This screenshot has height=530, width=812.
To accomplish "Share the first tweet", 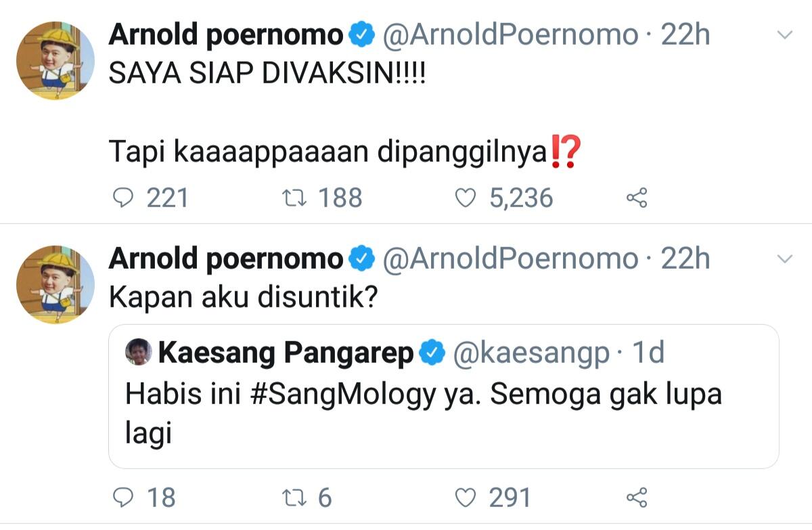I will (636, 198).
